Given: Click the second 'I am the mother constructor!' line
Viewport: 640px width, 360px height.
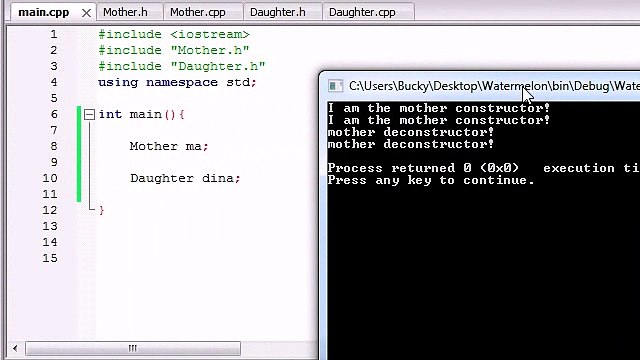Looking at the screenshot, I should [x=439, y=120].
